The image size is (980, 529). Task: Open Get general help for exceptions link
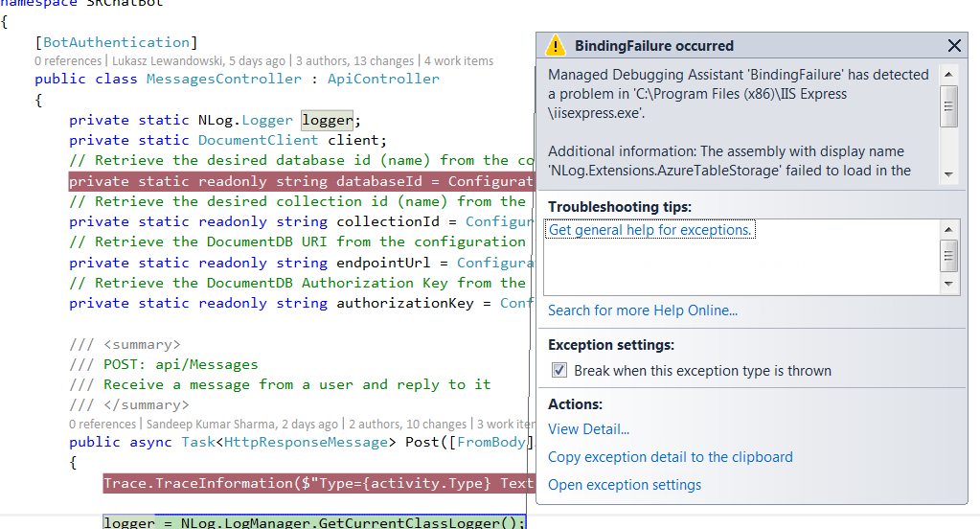pyautogui.click(x=650, y=230)
